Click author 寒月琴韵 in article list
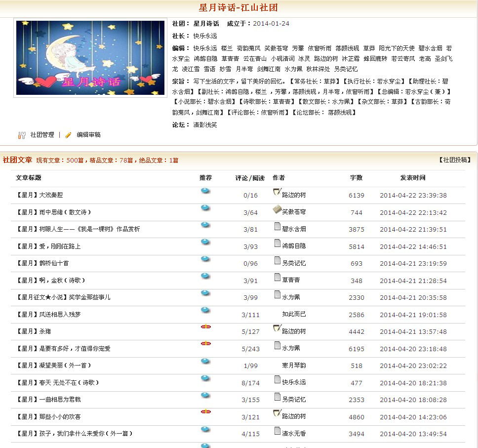478x448 pixels. (x=294, y=366)
